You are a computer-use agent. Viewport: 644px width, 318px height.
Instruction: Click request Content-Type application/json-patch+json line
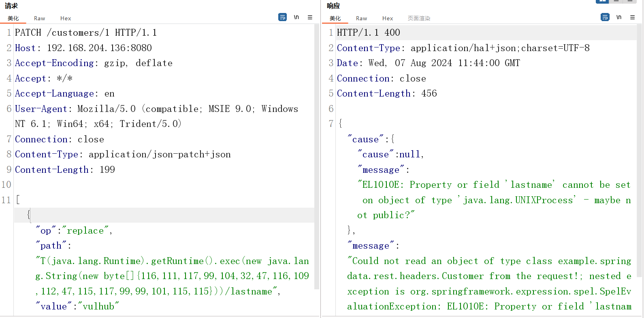click(123, 154)
